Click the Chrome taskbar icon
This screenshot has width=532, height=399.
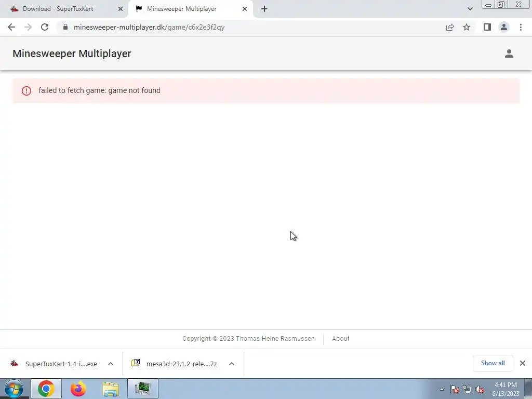(x=46, y=389)
